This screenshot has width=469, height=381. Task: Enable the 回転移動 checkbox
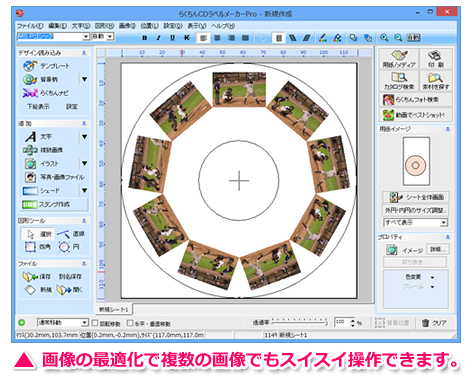coord(95,323)
